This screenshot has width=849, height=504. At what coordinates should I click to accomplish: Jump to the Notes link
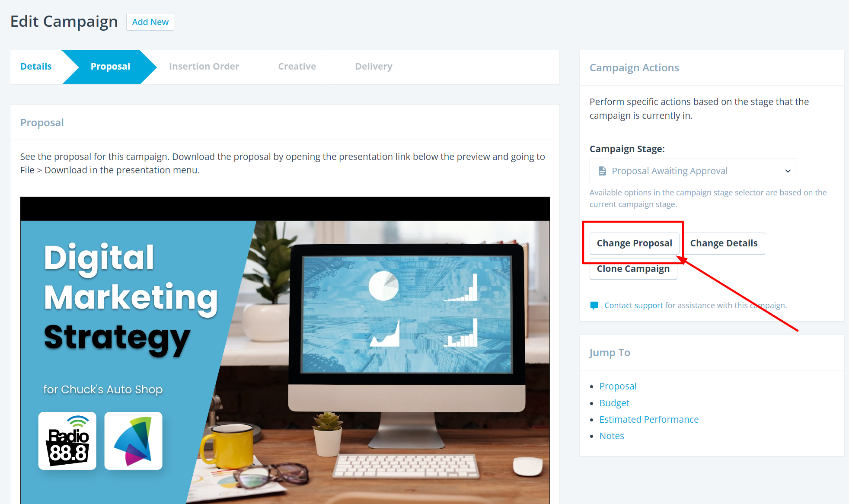[x=612, y=436]
